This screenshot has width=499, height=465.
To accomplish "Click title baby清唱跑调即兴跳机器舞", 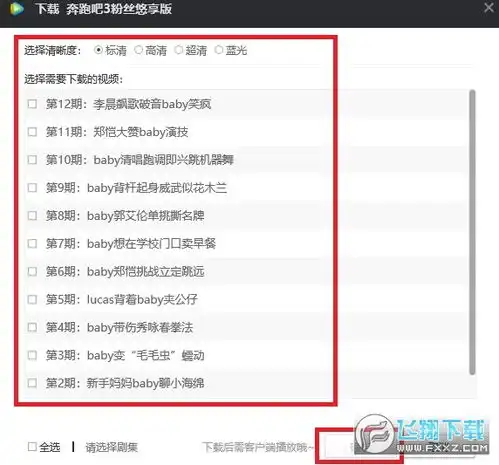I will [x=163, y=160].
